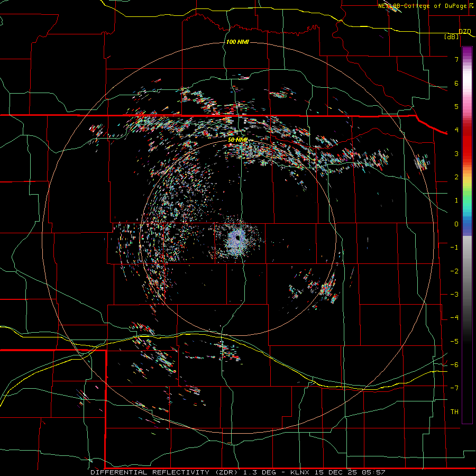Click the -4 value on the color scale
The image size is (476, 476).
coord(454,318)
